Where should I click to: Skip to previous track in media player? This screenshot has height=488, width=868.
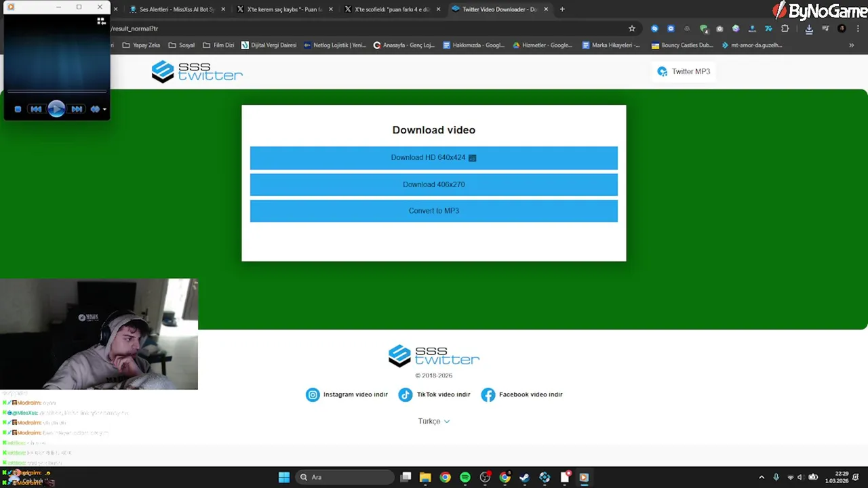36,109
